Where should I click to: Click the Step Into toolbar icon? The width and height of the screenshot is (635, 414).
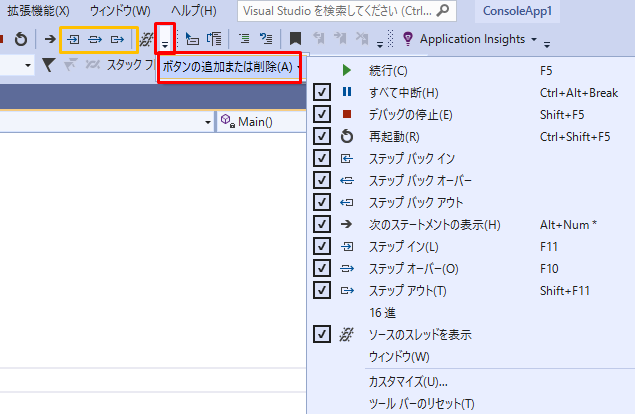[73, 39]
